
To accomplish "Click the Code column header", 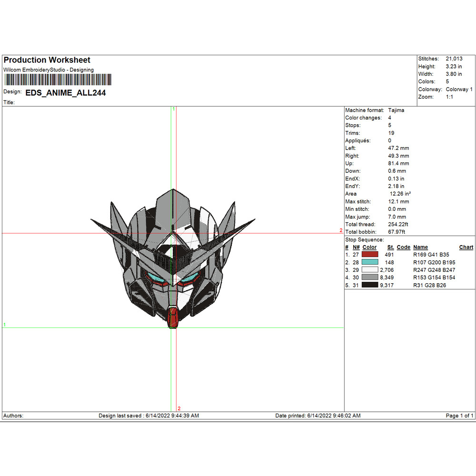I will [x=403, y=247].
